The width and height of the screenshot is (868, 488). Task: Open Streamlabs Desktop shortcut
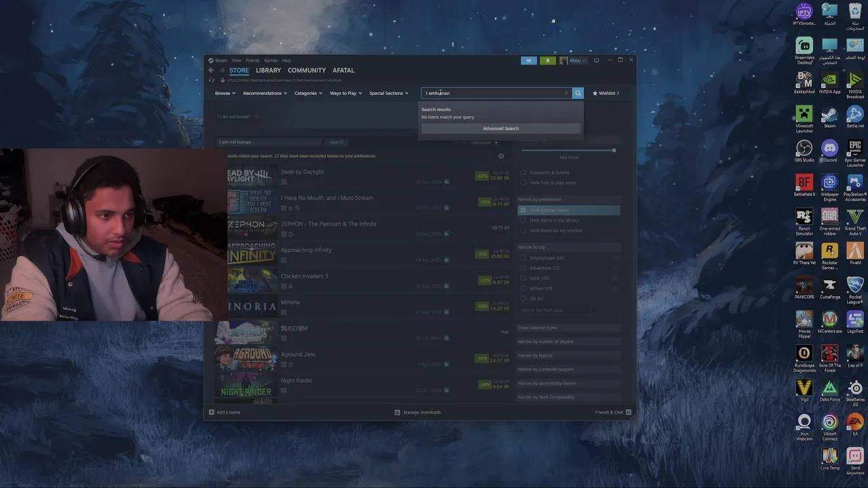804,51
